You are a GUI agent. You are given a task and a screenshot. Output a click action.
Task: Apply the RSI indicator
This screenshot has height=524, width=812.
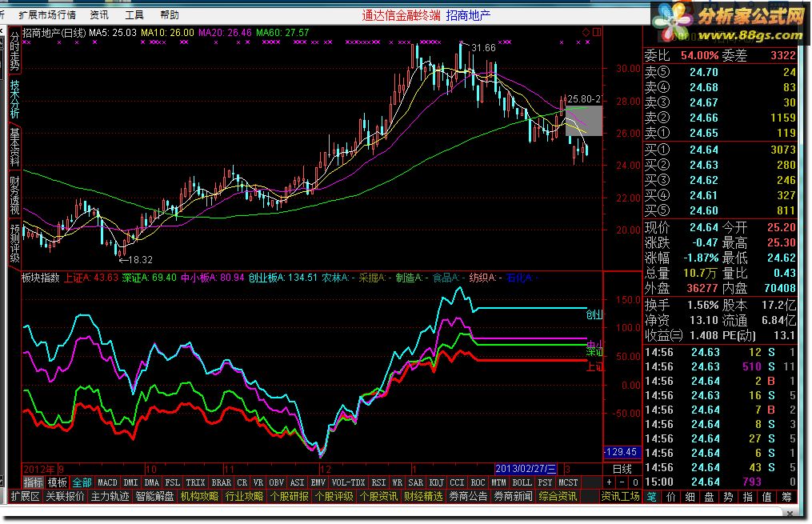(x=378, y=482)
